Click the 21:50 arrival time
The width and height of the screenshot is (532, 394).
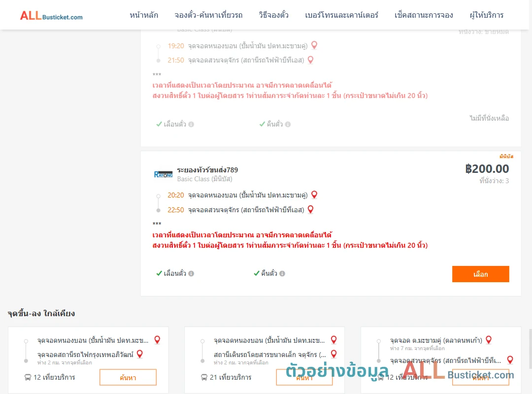(x=176, y=61)
